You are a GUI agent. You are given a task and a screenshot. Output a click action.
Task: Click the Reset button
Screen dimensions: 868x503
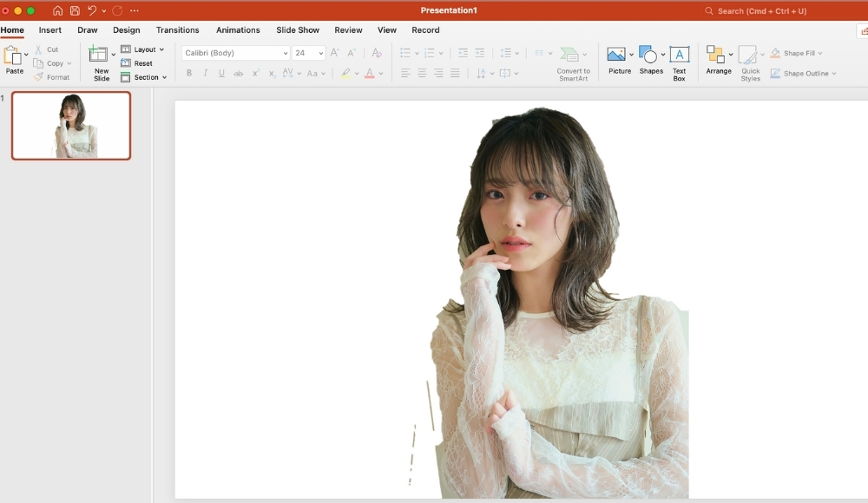point(139,62)
